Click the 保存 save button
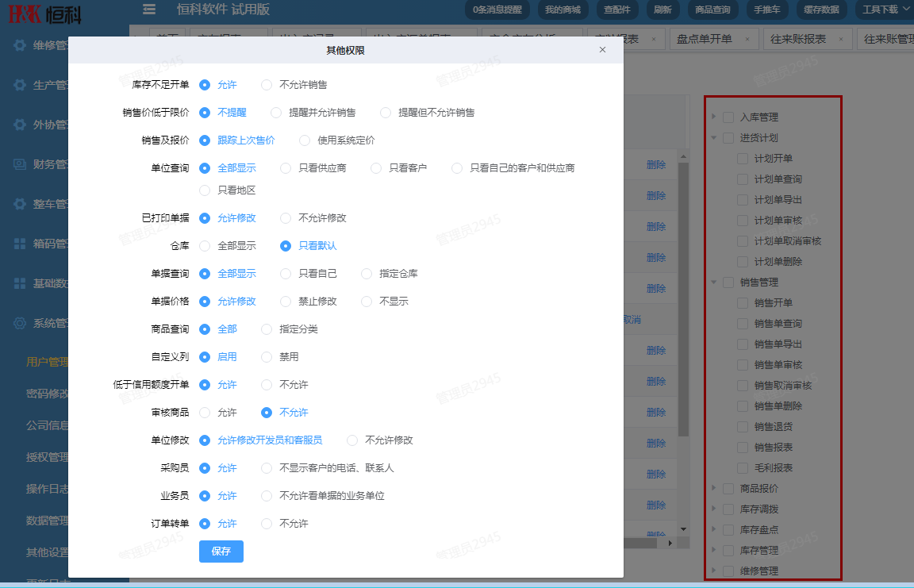 point(221,551)
